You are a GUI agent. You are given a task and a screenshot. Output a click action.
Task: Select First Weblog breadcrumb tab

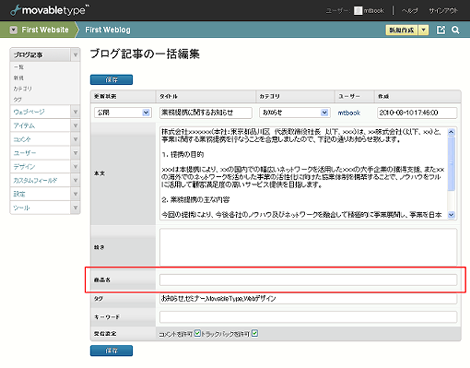pos(108,30)
